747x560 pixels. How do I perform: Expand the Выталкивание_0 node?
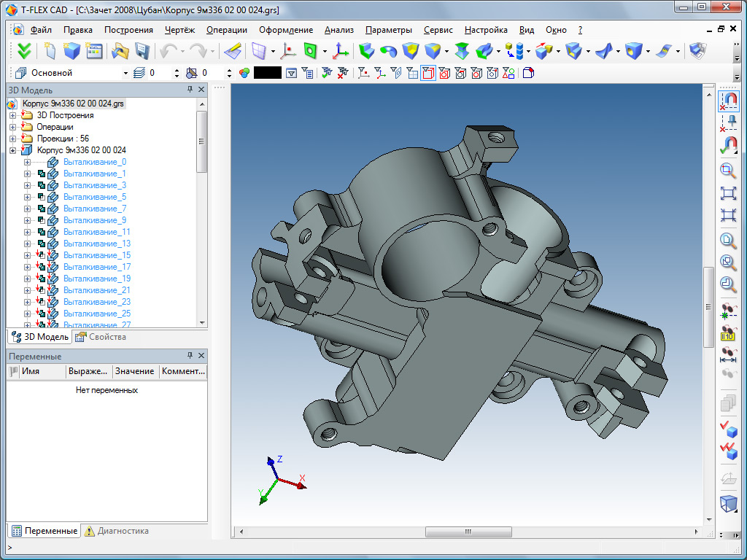tap(27, 163)
